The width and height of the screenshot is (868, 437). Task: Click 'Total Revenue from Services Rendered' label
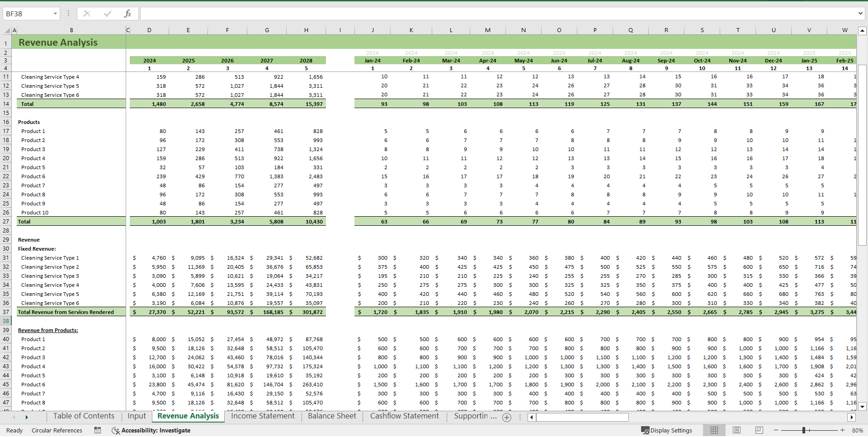pyautogui.click(x=66, y=312)
